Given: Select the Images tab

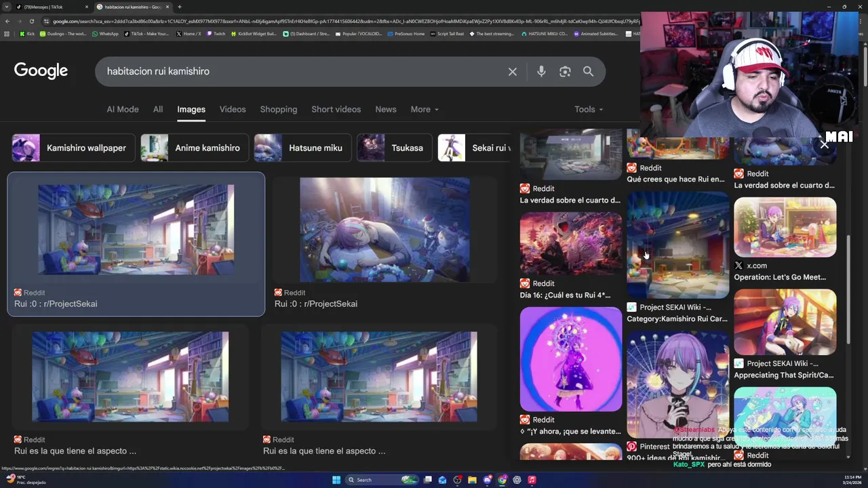Looking at the screenshot, I should (x=191, y=109).
